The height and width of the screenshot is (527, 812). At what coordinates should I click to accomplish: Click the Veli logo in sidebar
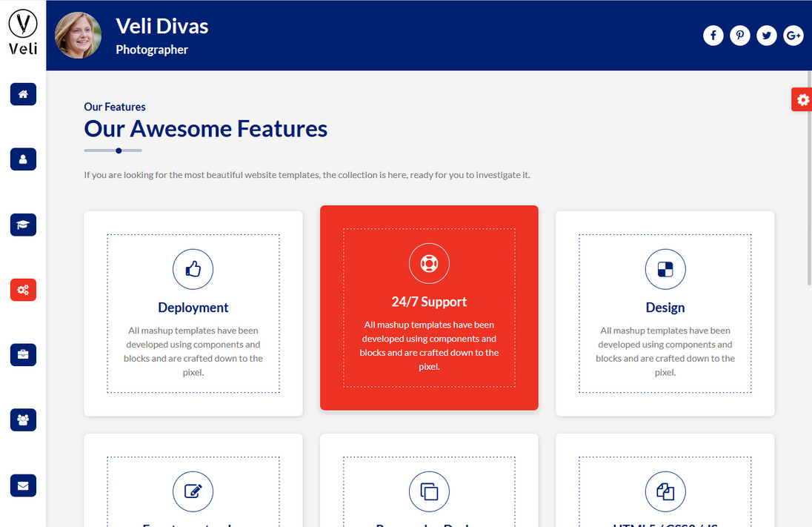(23, 32)
